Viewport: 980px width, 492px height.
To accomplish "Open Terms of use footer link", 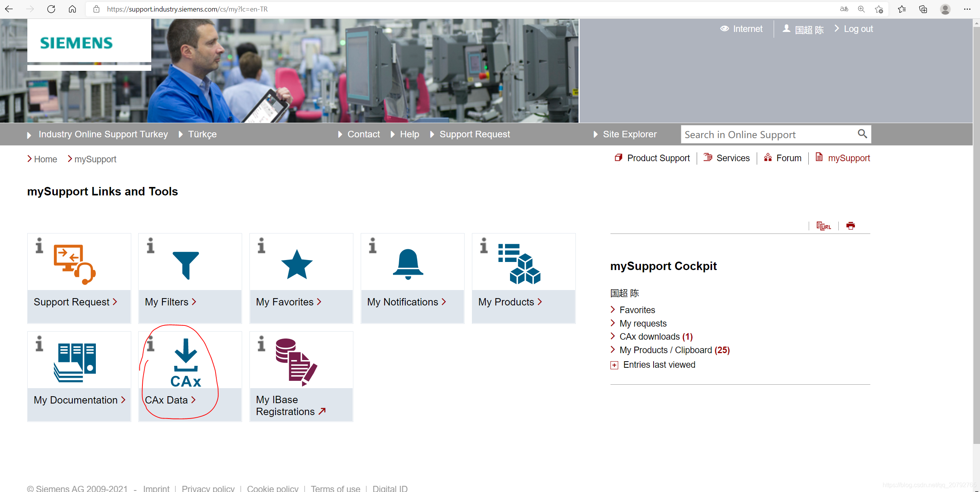I will 336,488.
